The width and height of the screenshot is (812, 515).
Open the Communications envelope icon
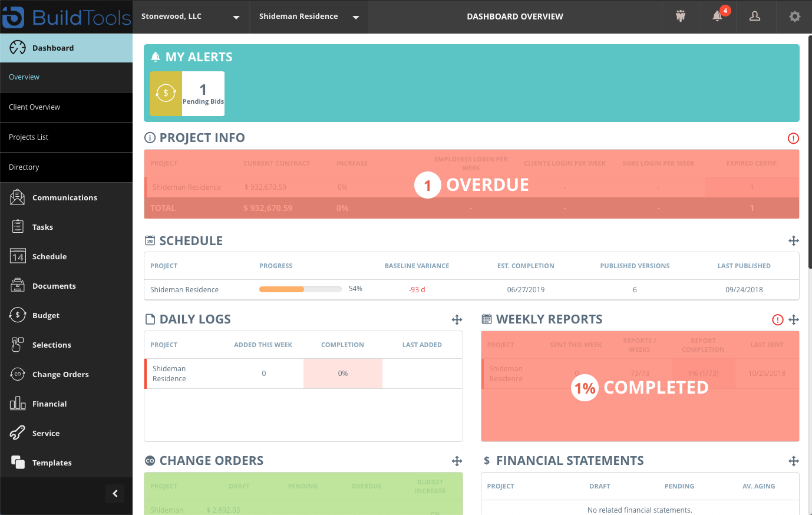[x=17, y=197]
